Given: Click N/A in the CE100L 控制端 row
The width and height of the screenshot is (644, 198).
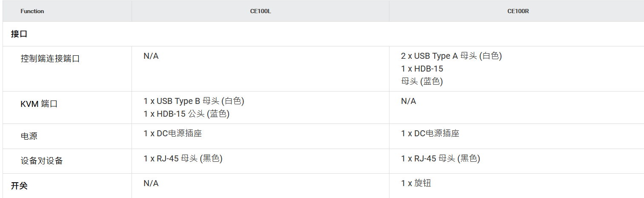Looking at the screenshot, I should tap(151, 56).
